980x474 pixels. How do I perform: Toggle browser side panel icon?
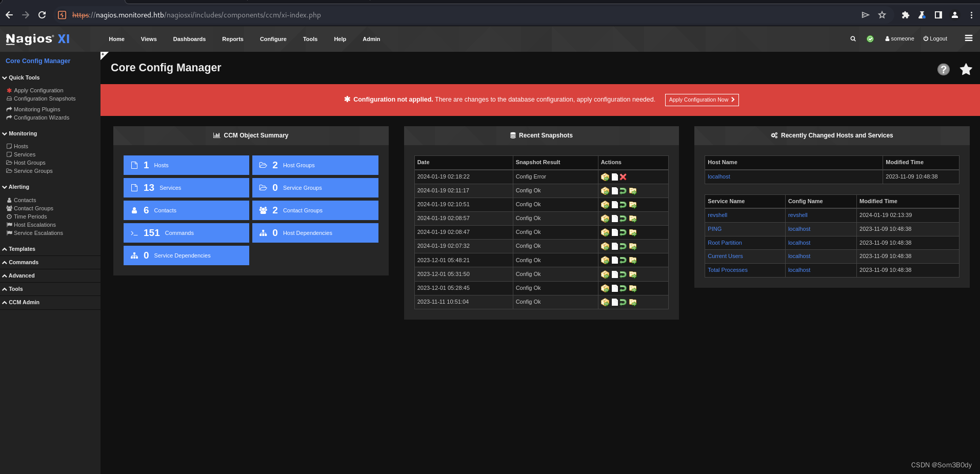(938, 15)
